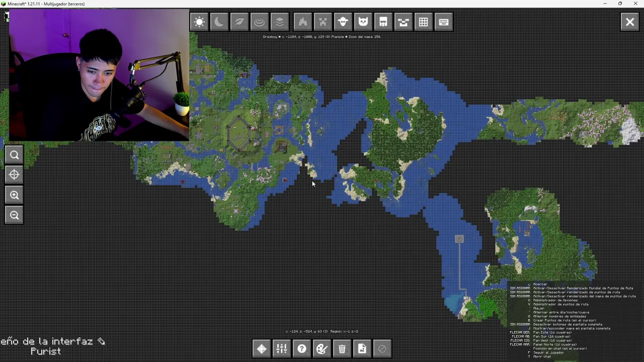Screen dimensions: 644x362
Task: Select the Topographic map type icon
Action: tap(260, 22)
